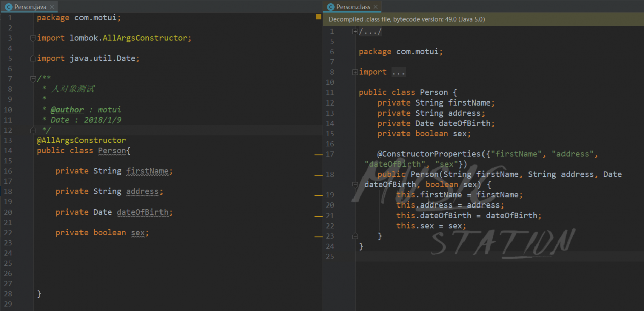Collapse the Javadoc comment at line 7
644x311 pixels.
coord(33,79)
